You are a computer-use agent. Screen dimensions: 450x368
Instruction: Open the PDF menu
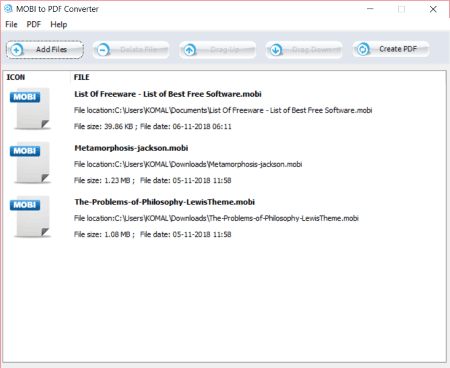click(34, 25)
